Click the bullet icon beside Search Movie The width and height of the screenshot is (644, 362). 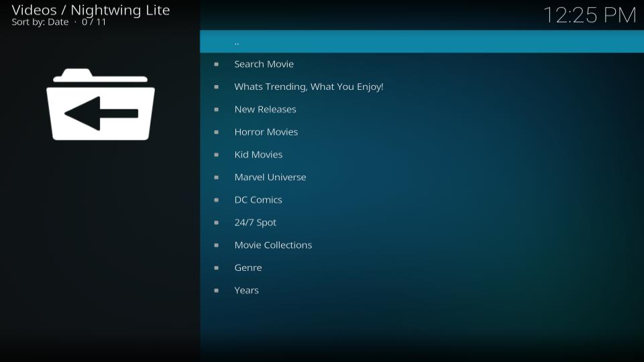217,64
